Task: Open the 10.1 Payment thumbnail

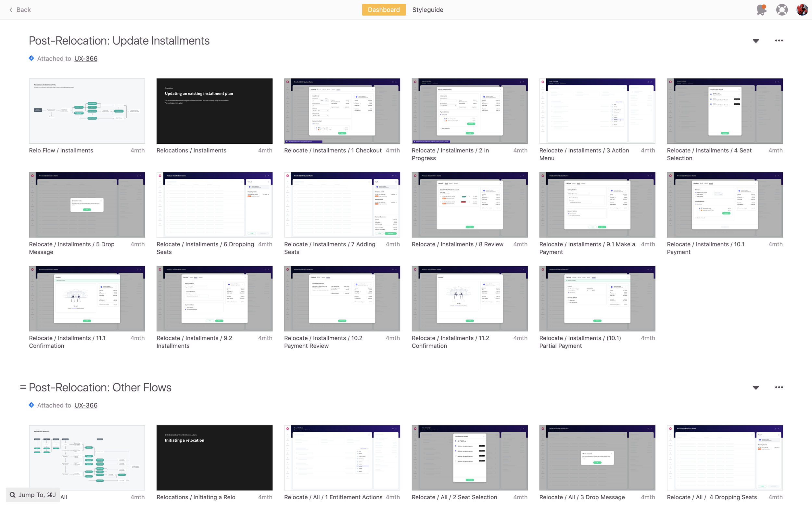Action: point(725,205)
